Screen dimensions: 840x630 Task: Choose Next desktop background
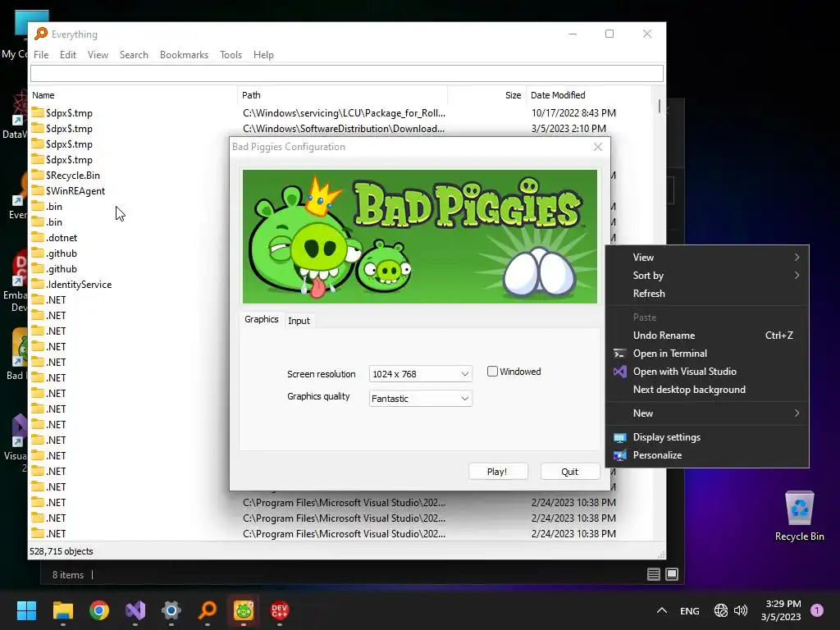tap(707, 390)
